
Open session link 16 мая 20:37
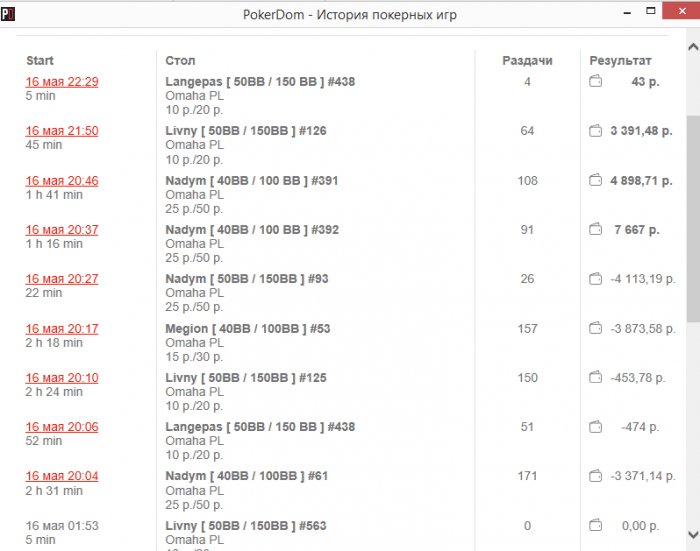62,230
